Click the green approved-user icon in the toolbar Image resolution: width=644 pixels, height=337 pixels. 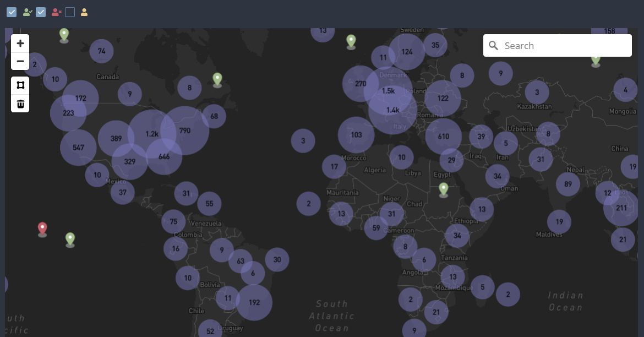27,12
